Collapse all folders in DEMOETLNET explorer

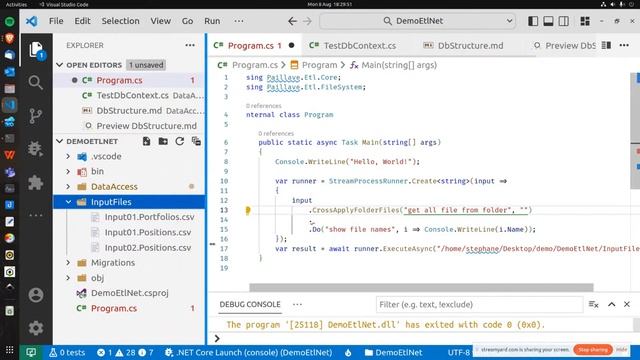[196, 141]
